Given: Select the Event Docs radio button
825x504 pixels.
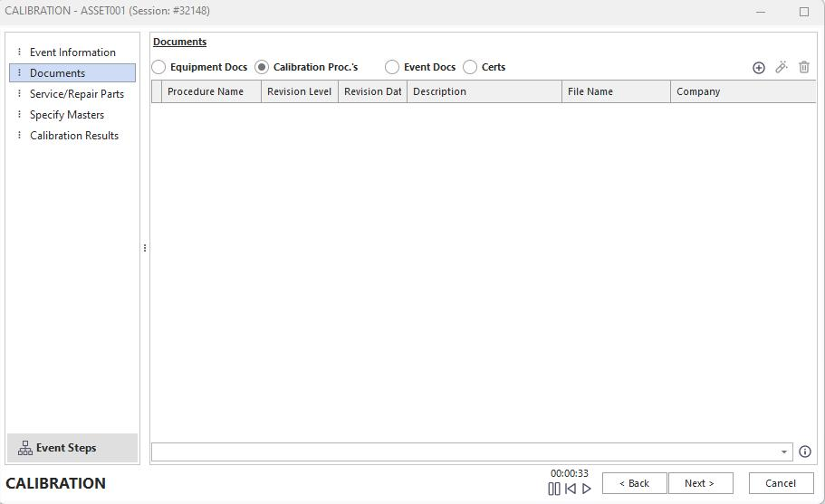Looking at the screenshot, I should coord(392,67).
